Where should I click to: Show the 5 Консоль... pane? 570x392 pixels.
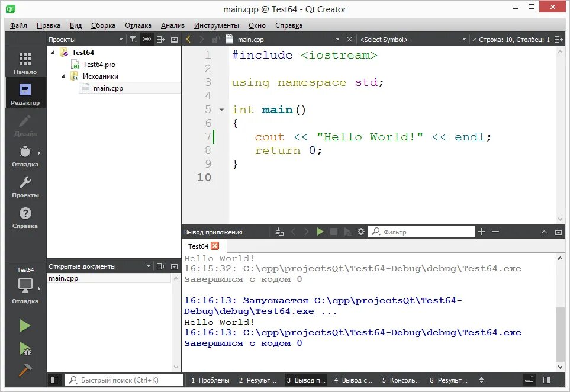(401, 380)
